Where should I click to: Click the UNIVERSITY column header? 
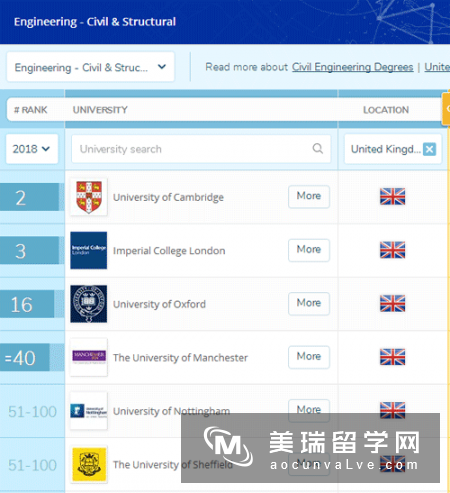(100, 110)
